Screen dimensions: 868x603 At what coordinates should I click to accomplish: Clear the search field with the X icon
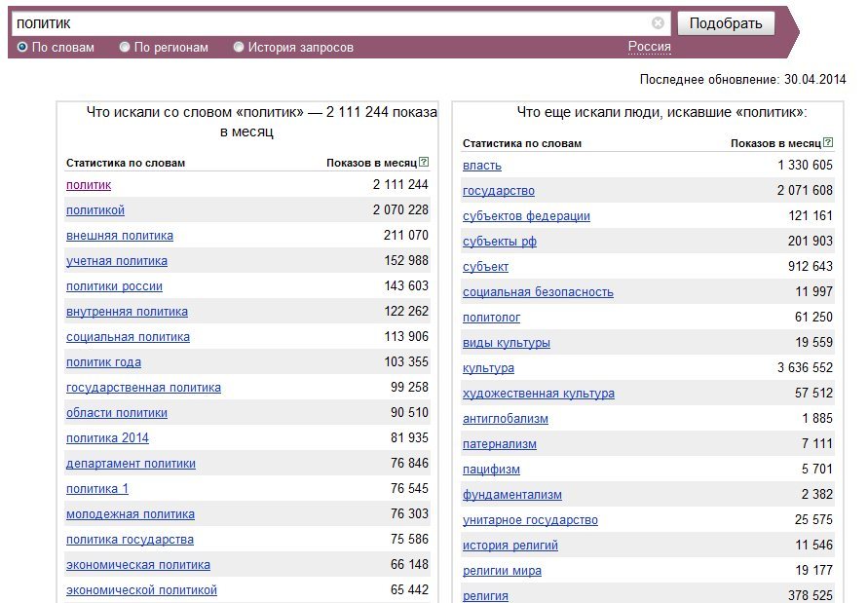pyautogui.click(x=658, y=22)
